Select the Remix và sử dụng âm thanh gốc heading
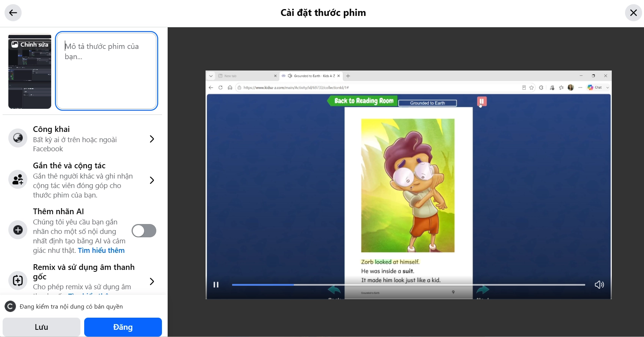 coord(84,272)
